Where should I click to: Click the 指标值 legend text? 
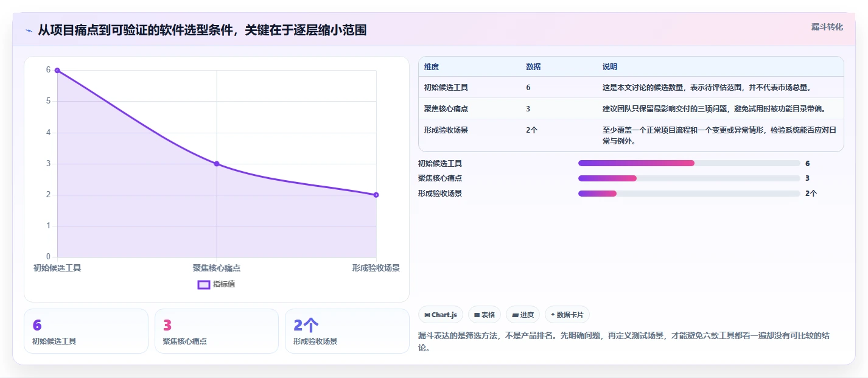224,284
